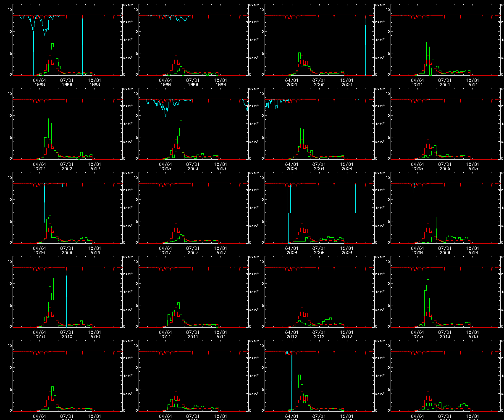Click the green peak in the 2009 plot
504x420 pixels.
[x=435, y=218]
